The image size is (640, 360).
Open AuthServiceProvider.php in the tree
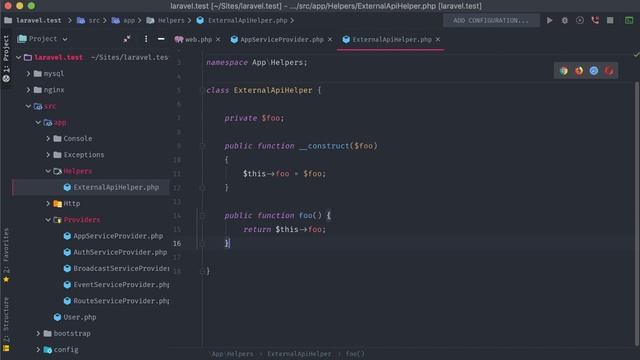[x=120, y=252]
